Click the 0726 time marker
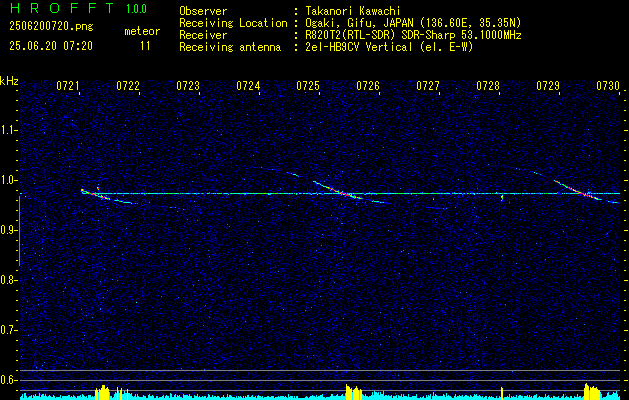The height and width of the screenshot is (400, 629). (368, 86)
